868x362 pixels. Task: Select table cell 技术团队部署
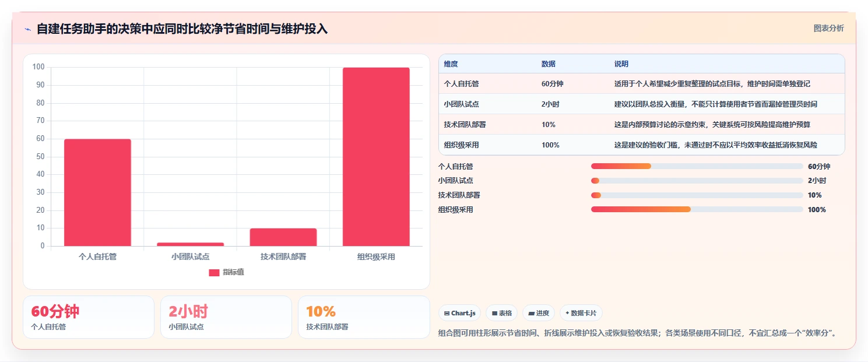[465, 125]
